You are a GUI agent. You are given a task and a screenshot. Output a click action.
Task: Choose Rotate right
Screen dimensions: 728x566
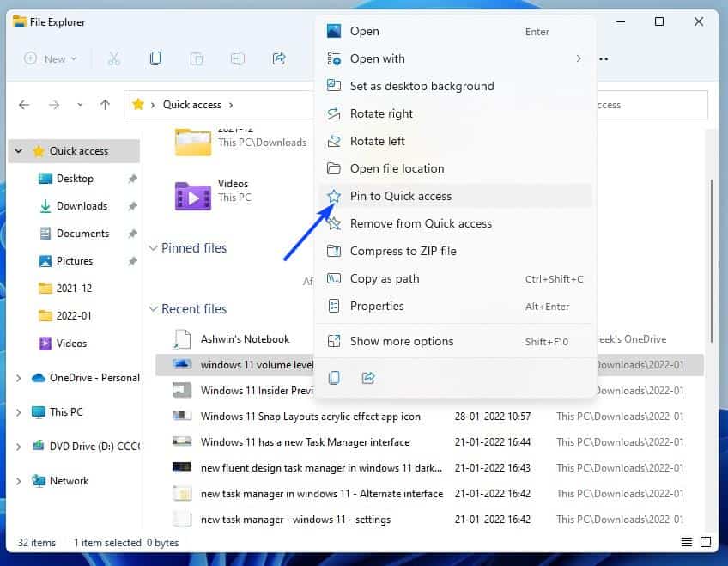click(455, 113)
